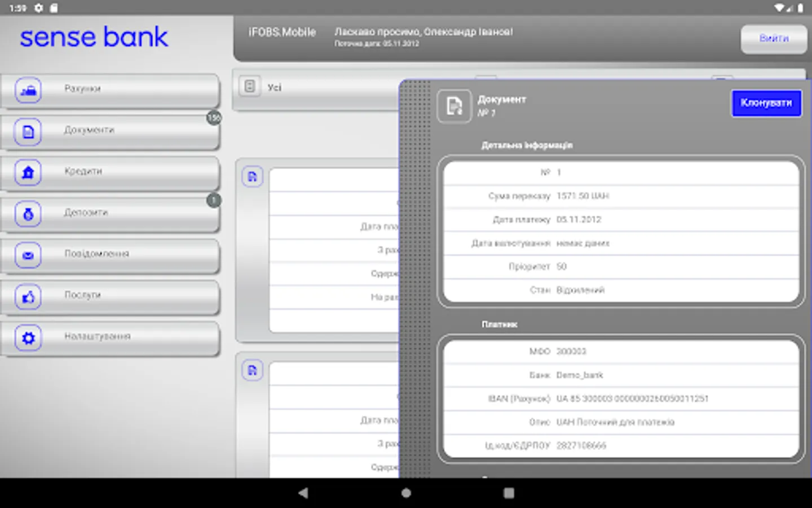Tap the Android back navigation button
This screenshot has height=508, width=812.
(x=303, y=493)
